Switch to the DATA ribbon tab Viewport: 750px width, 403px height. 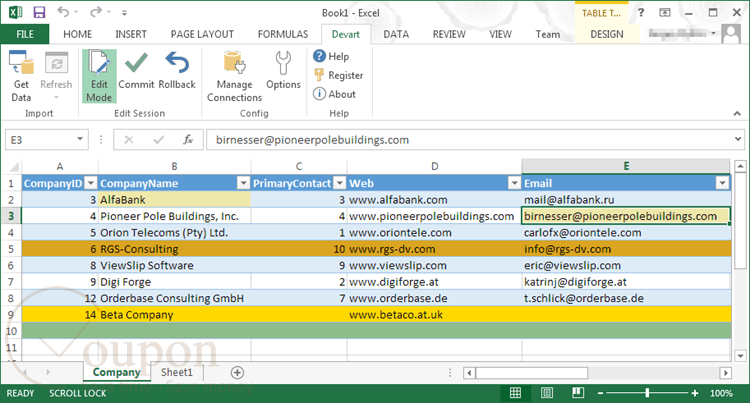coord(396,34)
